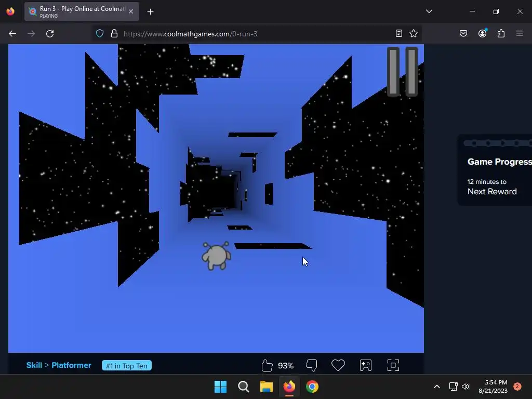Open the tracking protection shield
532x399 pixels.
coord(99,34)
